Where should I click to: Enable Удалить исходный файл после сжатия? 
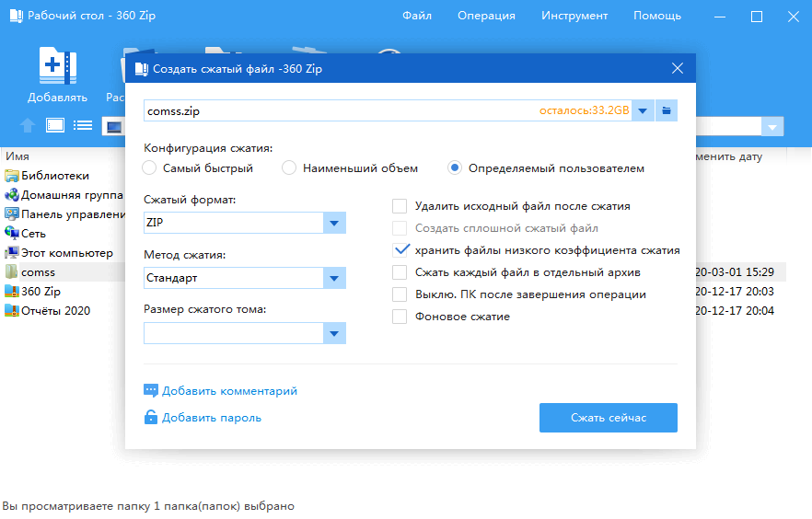400,206
